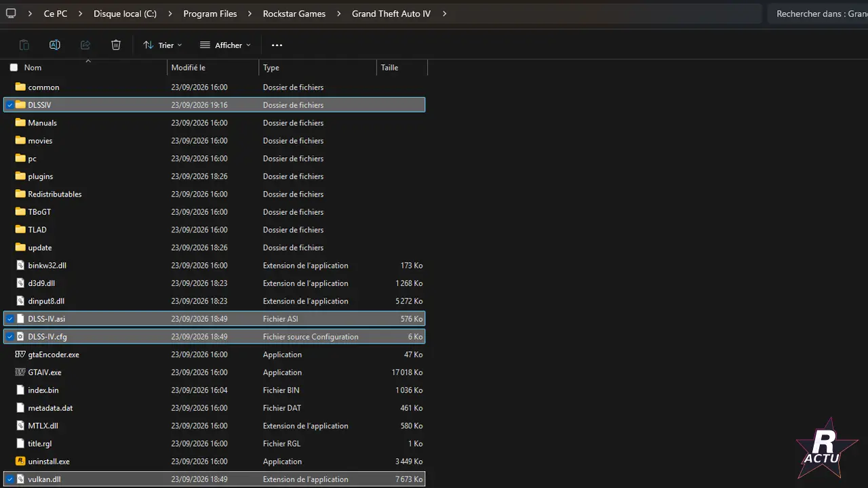Click the movies folder icon
The width and height of the screenshot is (868, 488).
coord(20,140)
